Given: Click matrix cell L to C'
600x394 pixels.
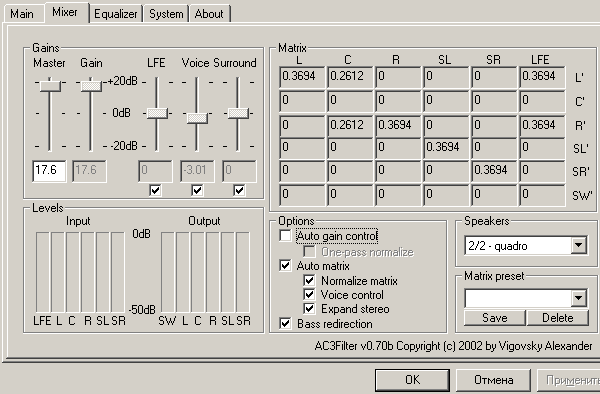Looking at the screenshot, I should [302, 102].
